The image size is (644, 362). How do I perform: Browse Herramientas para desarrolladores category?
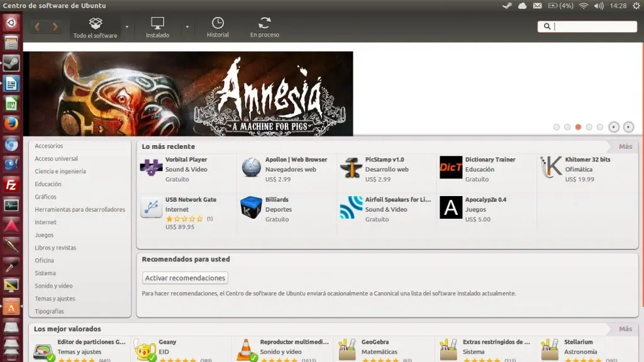click(80, 209)
